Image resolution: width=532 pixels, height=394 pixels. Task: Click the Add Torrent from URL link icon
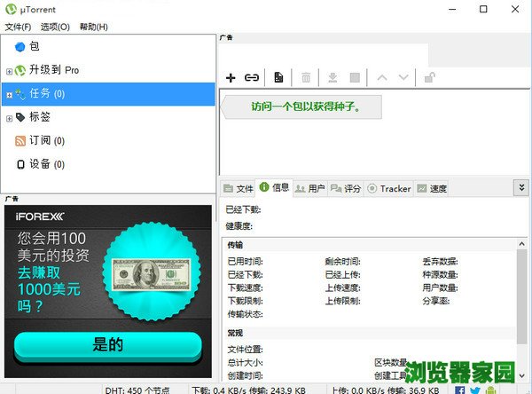click(252, 78)
